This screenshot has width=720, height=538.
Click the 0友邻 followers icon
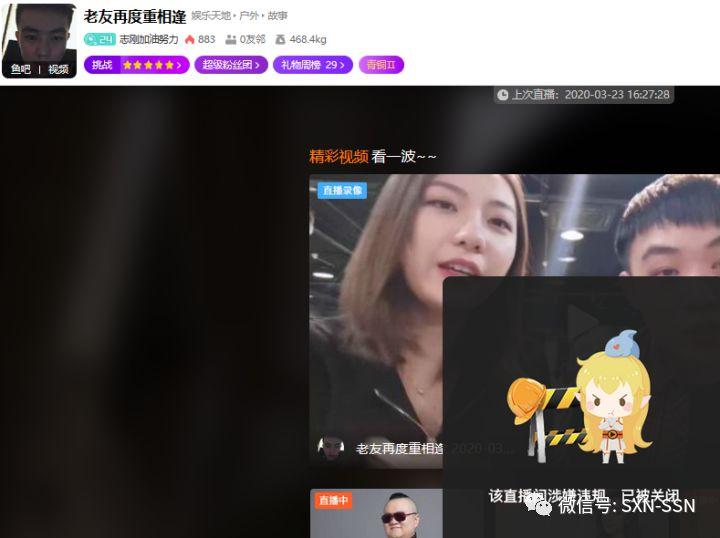click(x=231, y=40)
